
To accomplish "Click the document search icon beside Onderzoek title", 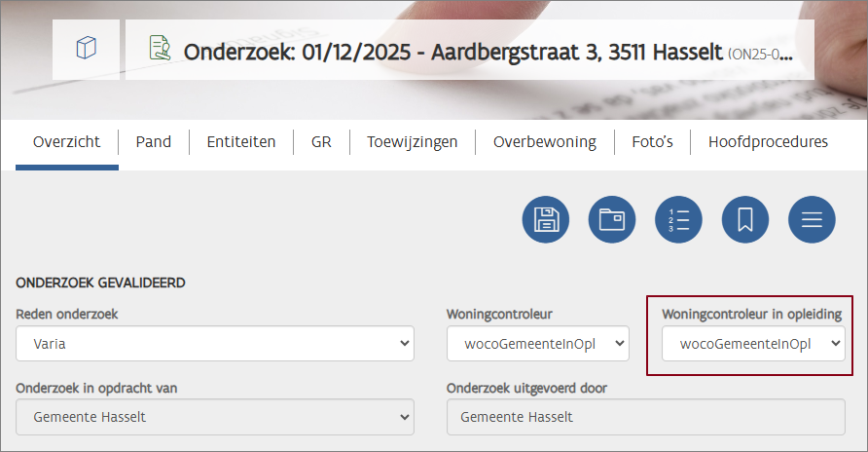I will (x=159, y=49).
